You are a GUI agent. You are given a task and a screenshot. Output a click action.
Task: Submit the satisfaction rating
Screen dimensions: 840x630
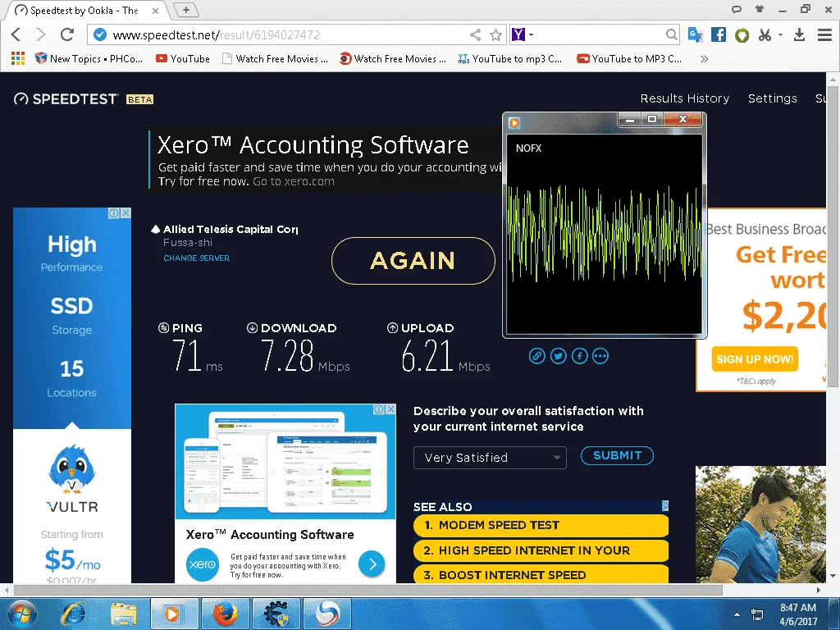click(617, 455)
